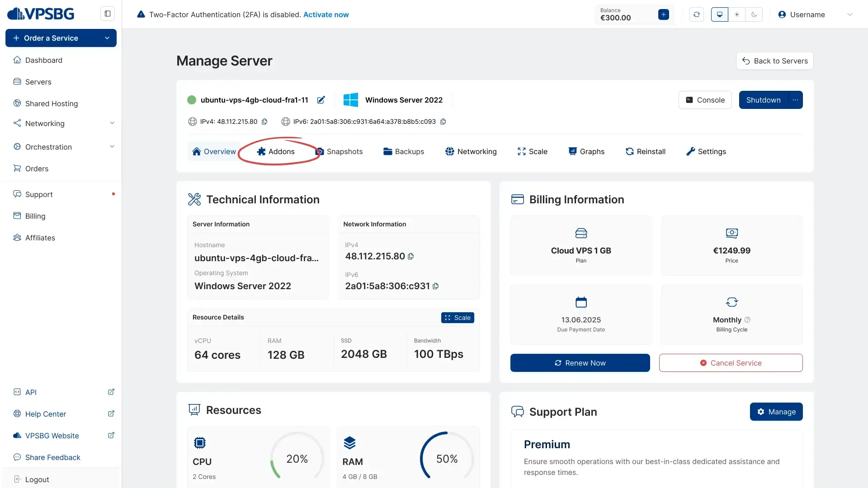Viewport: 868px width, 488px height.
Task: Select system default theme mode
Action: (719, 14)
